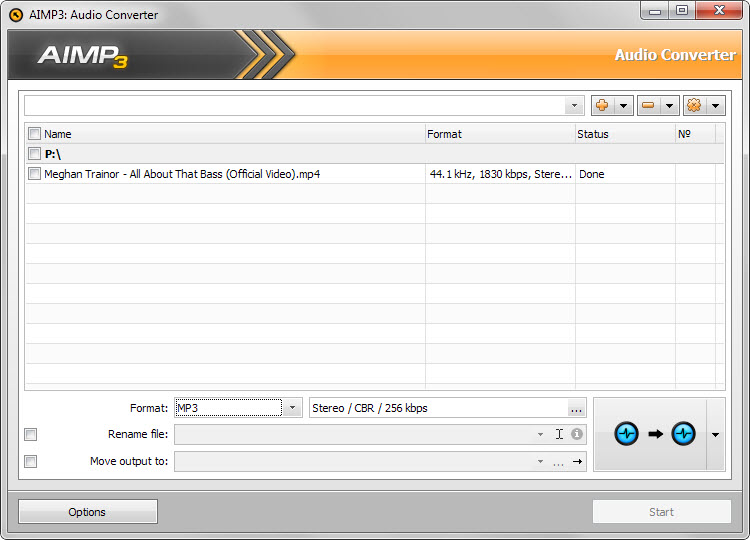The image size is (750, 540).
Task: Click the right arrow icon in Move output row
Action: [577, 462]
